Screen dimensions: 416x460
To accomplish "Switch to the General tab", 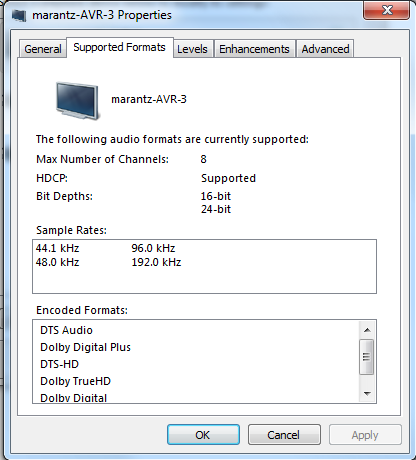I will click(43, 49).
